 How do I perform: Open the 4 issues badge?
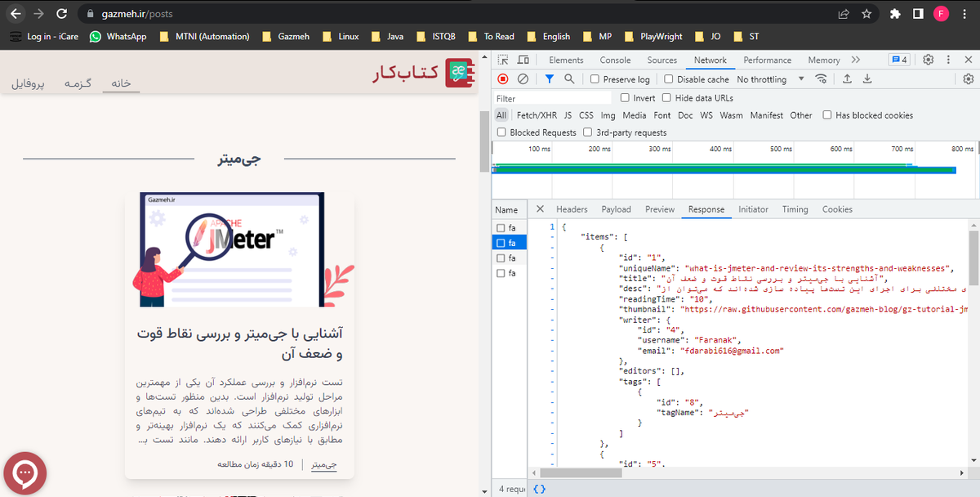pos(899,60)
